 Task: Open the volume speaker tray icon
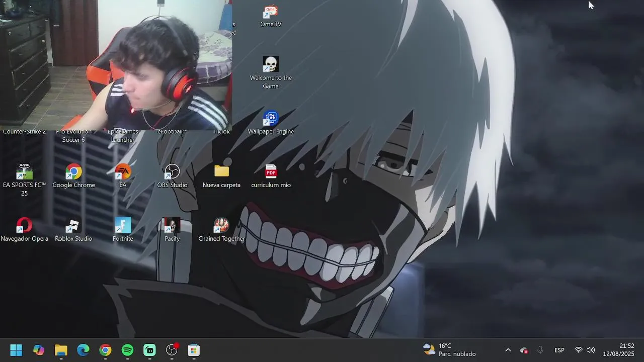coord(591,350)
